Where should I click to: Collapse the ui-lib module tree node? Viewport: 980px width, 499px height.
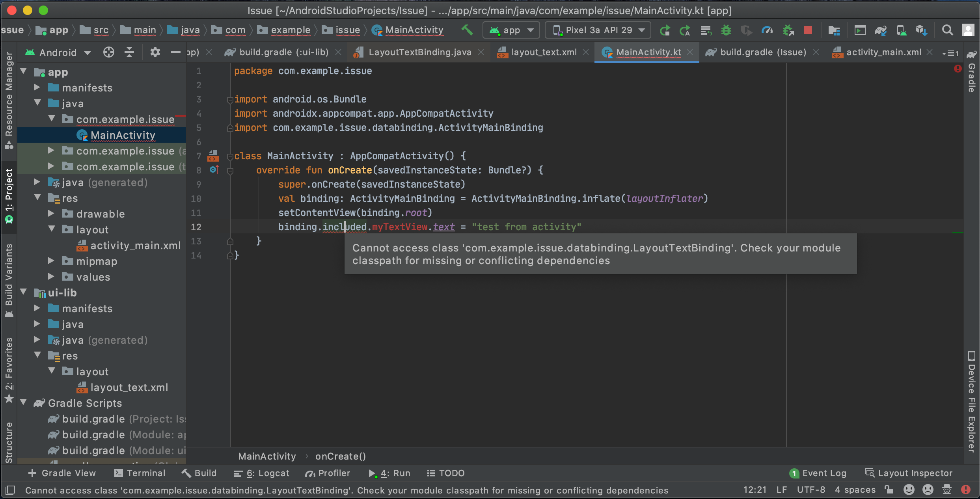[24, 292]
